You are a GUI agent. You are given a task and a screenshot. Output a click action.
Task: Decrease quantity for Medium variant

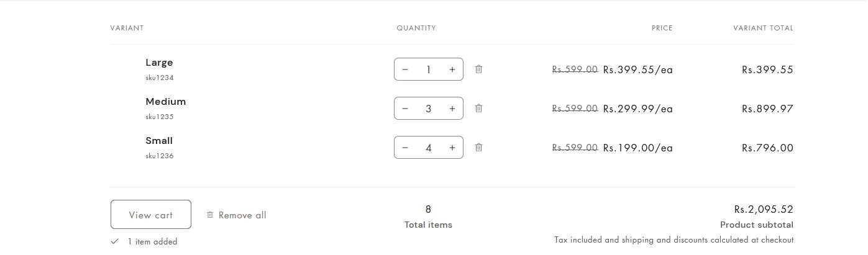tap(405, 109)
